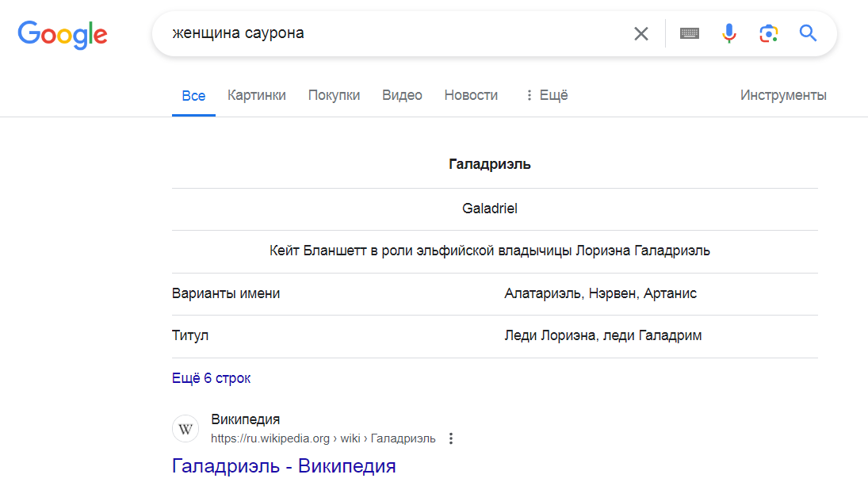Click the ru.wikipedia.org URL breadcrumb
This screenshot has height=486, width=868.
(323, 438)
